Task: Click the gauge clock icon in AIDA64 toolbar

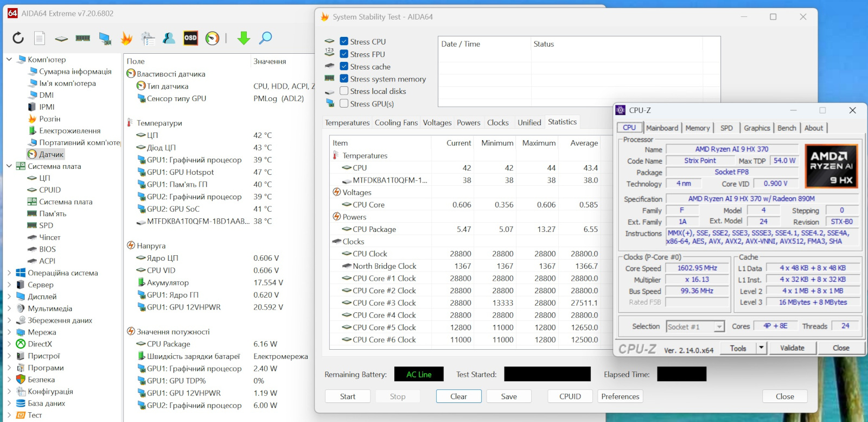Action: pyautogui.click(x=212, y=38)
